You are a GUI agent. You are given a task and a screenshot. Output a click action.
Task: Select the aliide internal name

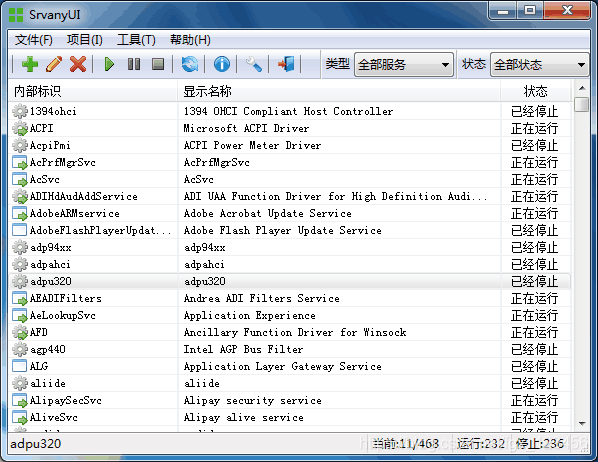pos(48,383)
